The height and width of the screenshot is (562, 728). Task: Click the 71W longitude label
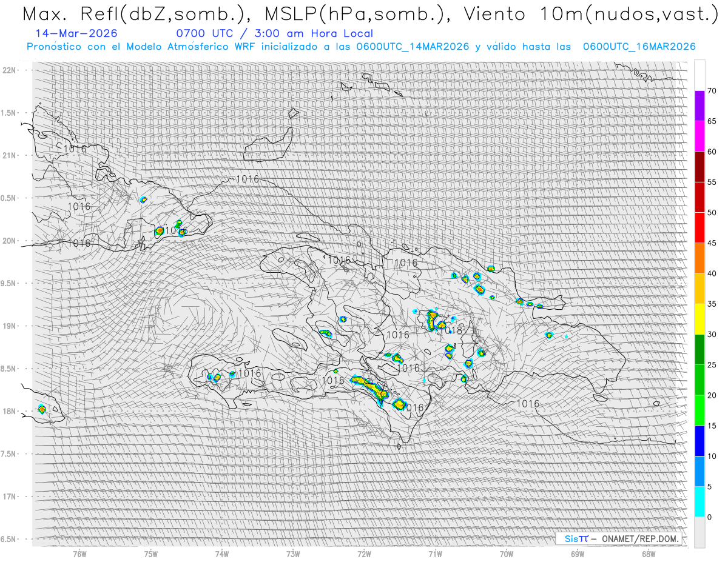pyautogui.click(x=435, y=554)
